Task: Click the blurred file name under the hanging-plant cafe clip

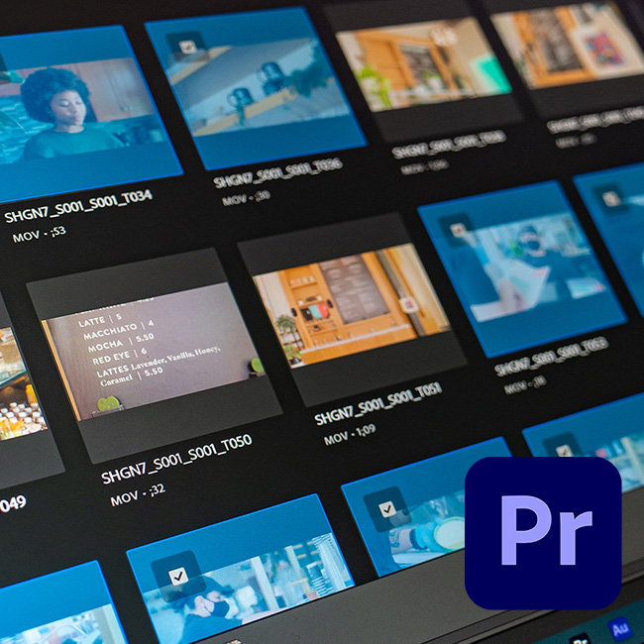Action: pyautogui.click(x=449, y=145)
